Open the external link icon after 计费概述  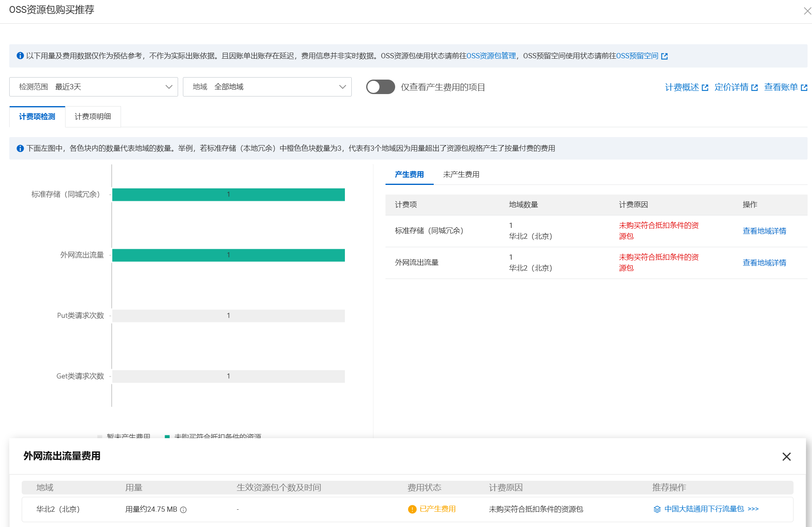706,87
